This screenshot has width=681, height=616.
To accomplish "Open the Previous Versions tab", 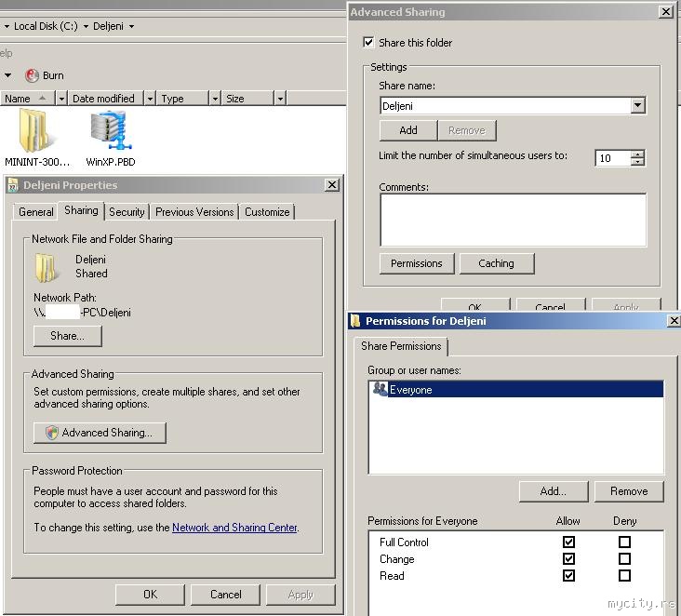I will pos(194,212).
